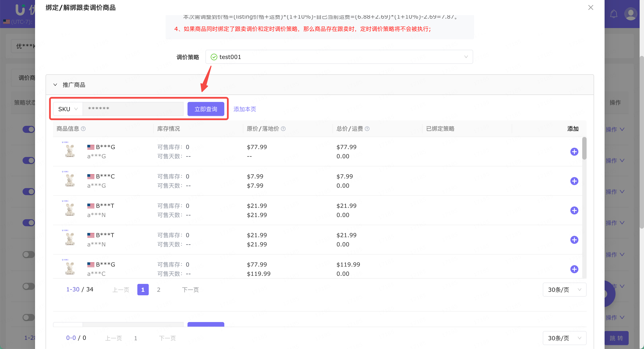The width and height of the screenshot is (644, 349).
Task: Enable the first disabled strategy switch
Action: click(x=28, y=255)
